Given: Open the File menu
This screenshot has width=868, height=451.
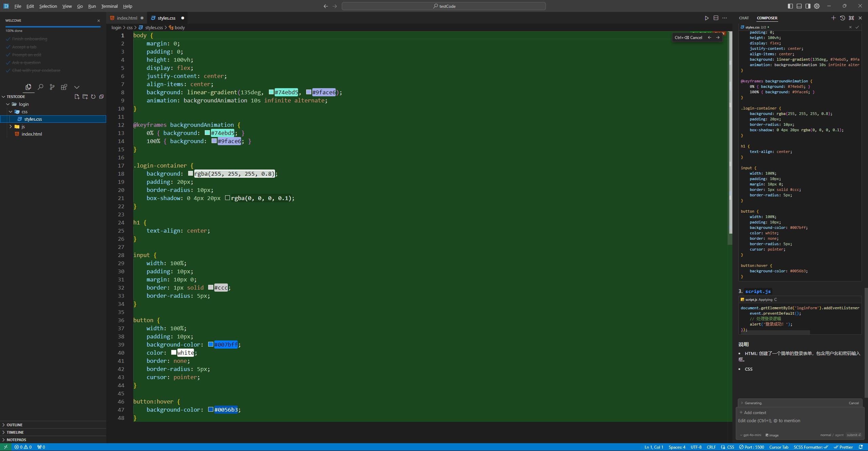Looking at the screenshot, I should (18, 6).
